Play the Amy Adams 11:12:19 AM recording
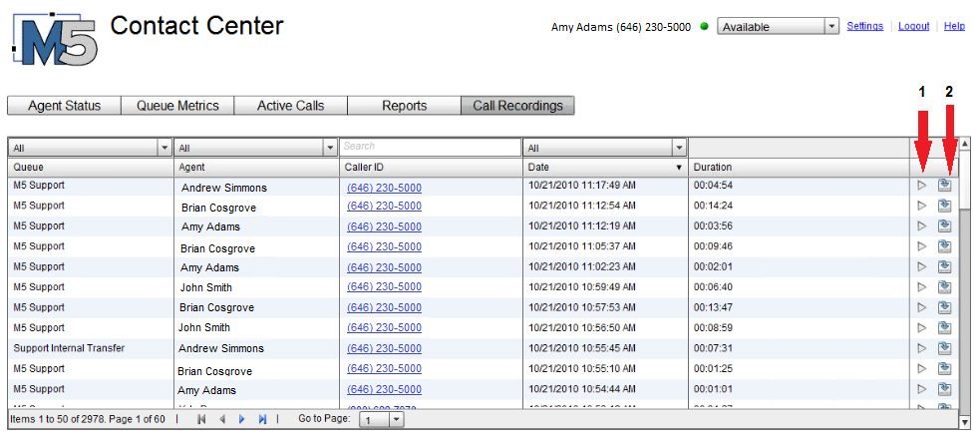 (x=921, y=225)
